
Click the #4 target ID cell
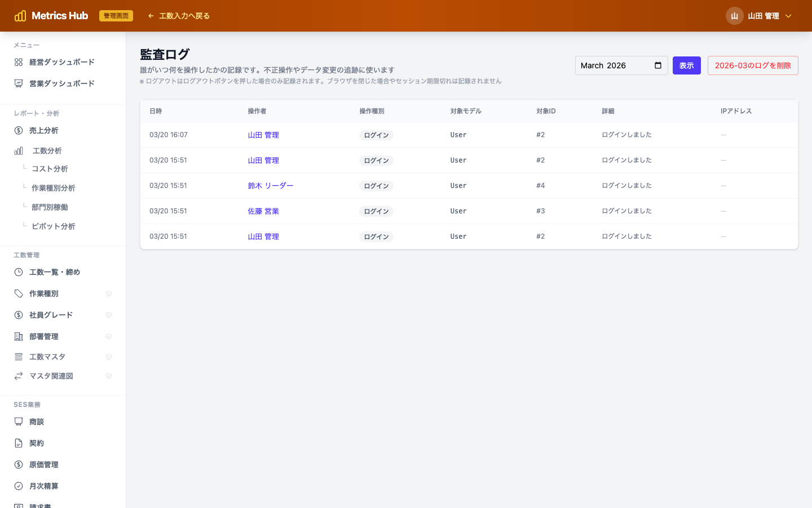[x=540, y=186]
